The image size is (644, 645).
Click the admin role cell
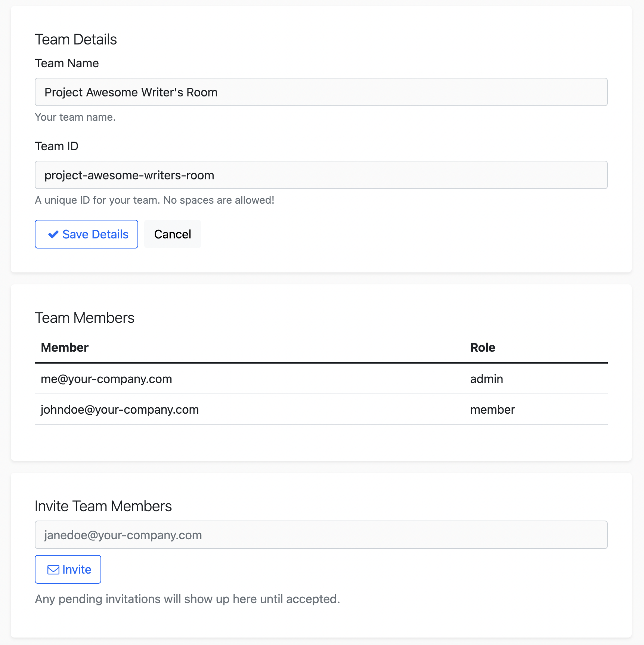486,379
